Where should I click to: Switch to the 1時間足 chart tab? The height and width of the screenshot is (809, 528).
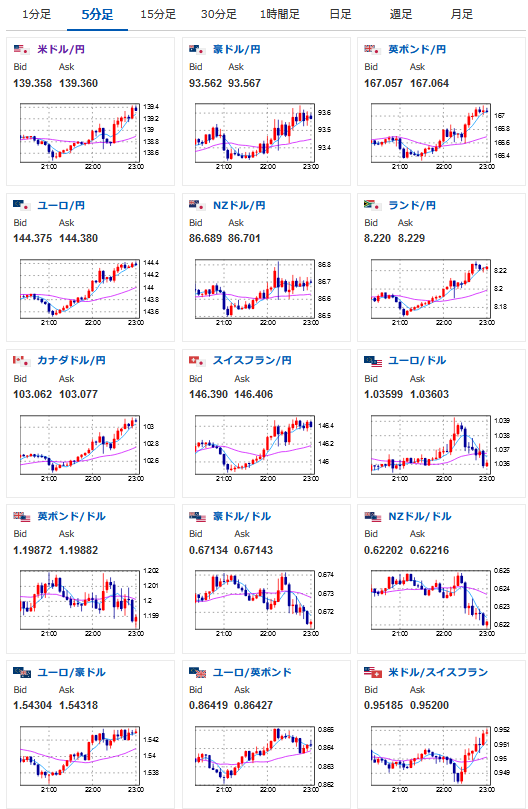pyautogui.click(x=279, y=14)
